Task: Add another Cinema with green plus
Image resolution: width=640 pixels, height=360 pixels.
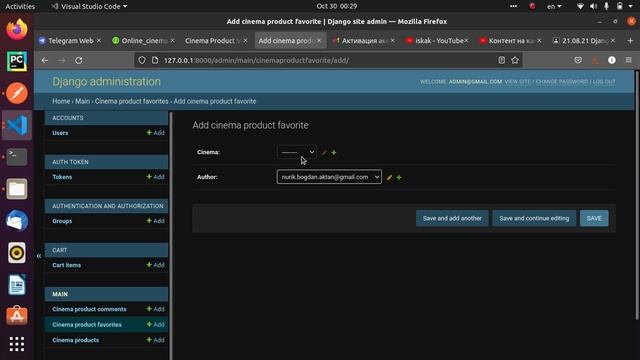Action: click(x=334, y=153)
